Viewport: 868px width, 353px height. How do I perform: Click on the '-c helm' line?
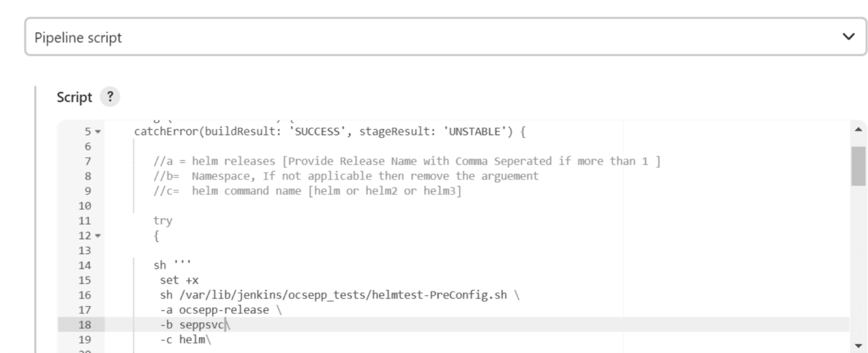[x=185, y=339]
